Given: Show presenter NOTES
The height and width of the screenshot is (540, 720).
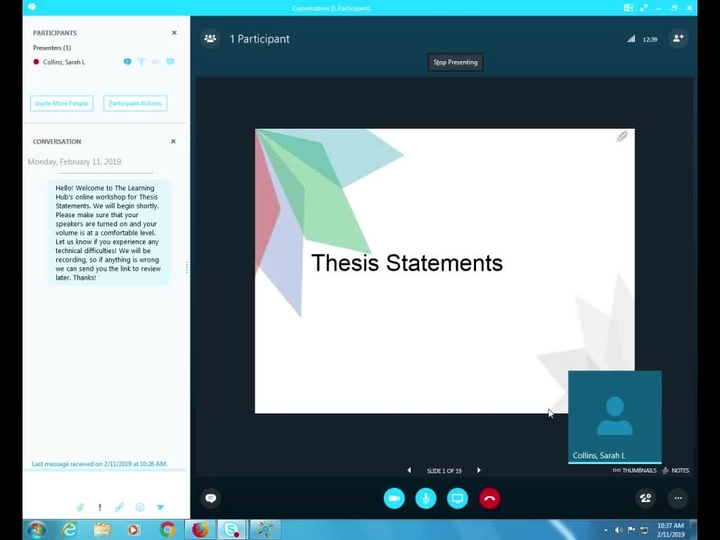Looking at the screenshot, I should (676, 470).
